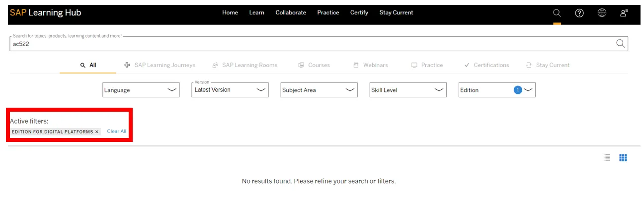This screenshot has height=212, width=644.
Task: Click the globe language icon
Action: 602,13
